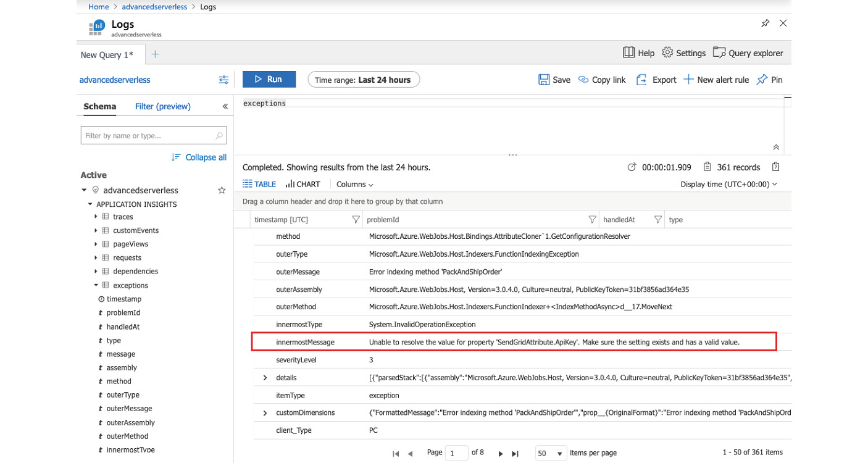Collapse APPLICATION INSIGHTS group
The height and width of the screenshot is (463, 868).
[90, 204]
